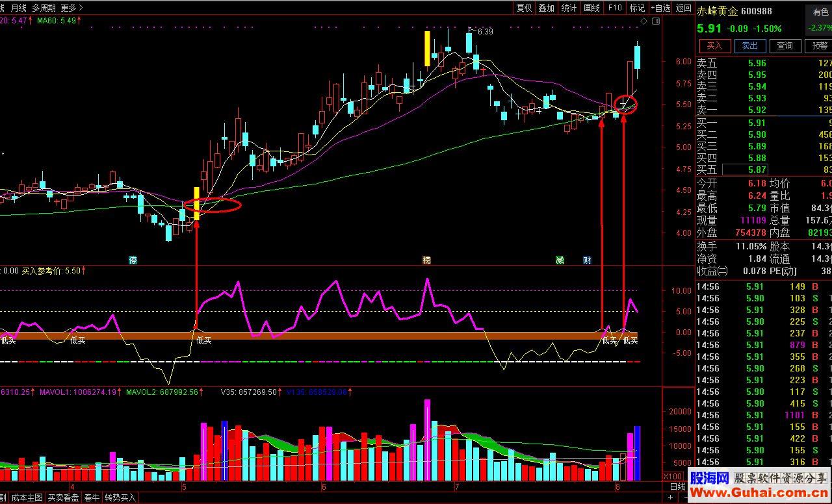The image size is (832, 504).
Task: Select trade row with volume 879
Action: pos(762,345)
